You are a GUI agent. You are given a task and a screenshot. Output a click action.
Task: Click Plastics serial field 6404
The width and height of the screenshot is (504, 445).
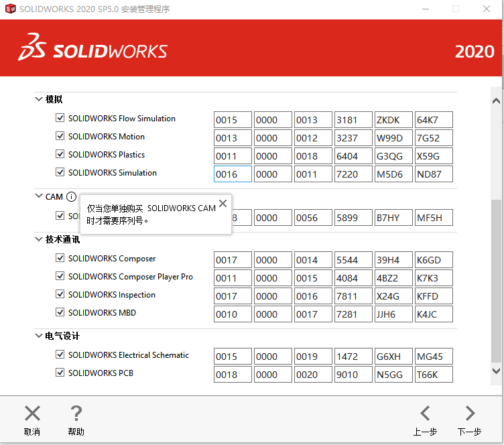pos(354,156)
